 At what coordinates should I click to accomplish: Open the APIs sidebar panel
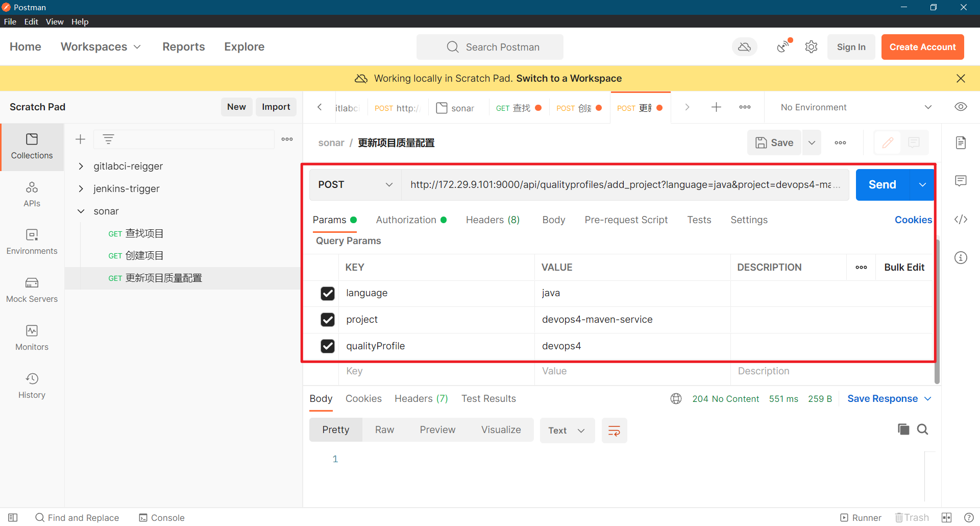point(32,195)
